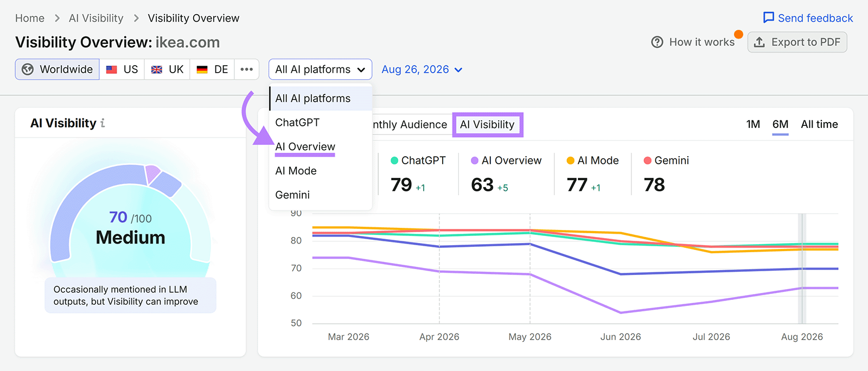
Task: Click the 70/100 visibility gauge
Action: pos(130,218)
